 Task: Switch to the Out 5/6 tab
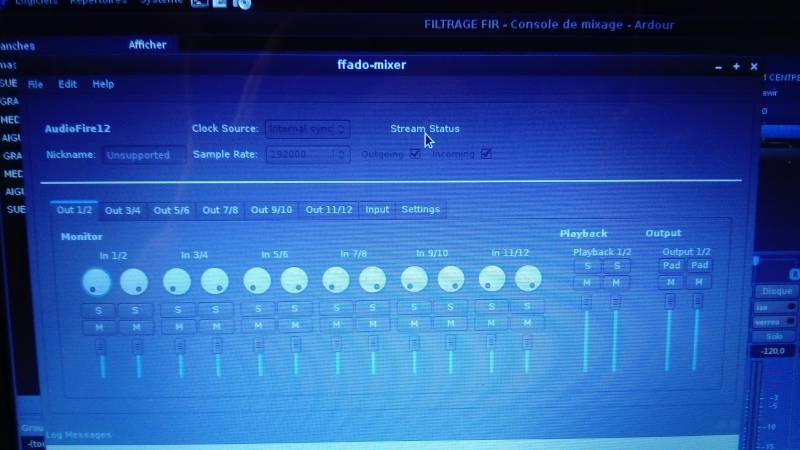click(x=171, y=210)
